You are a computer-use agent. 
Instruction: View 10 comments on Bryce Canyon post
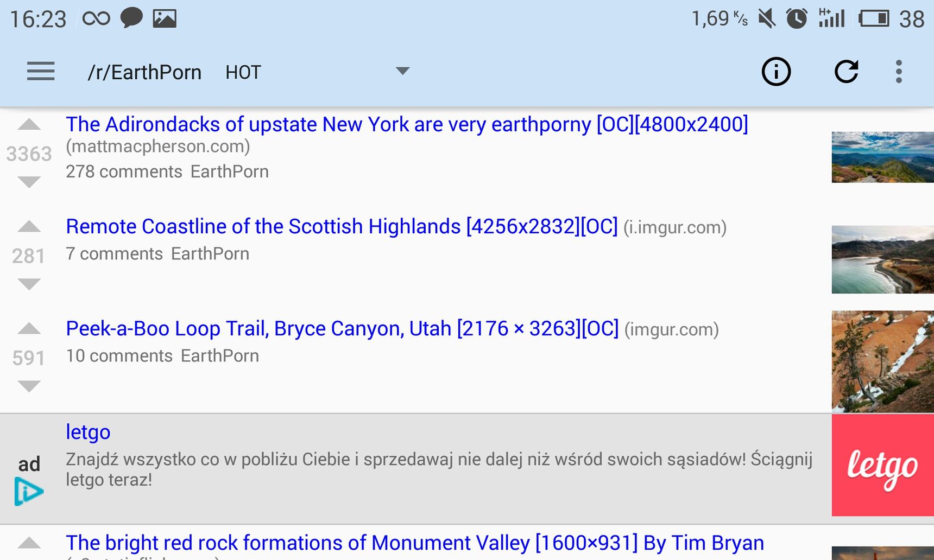(x=119, y=356)
